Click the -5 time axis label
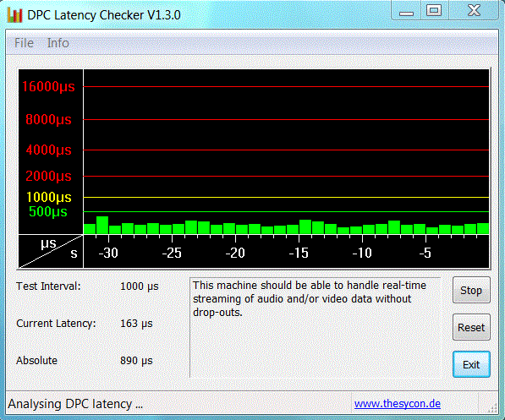The height and width of the screenshot is (420, 505). coord(425,253)
